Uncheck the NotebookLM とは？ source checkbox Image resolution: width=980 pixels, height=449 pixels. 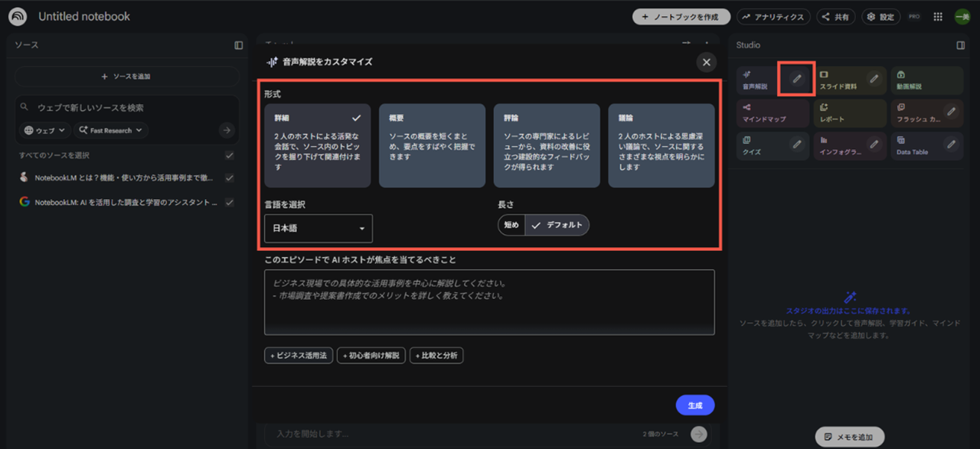point(230,178)
